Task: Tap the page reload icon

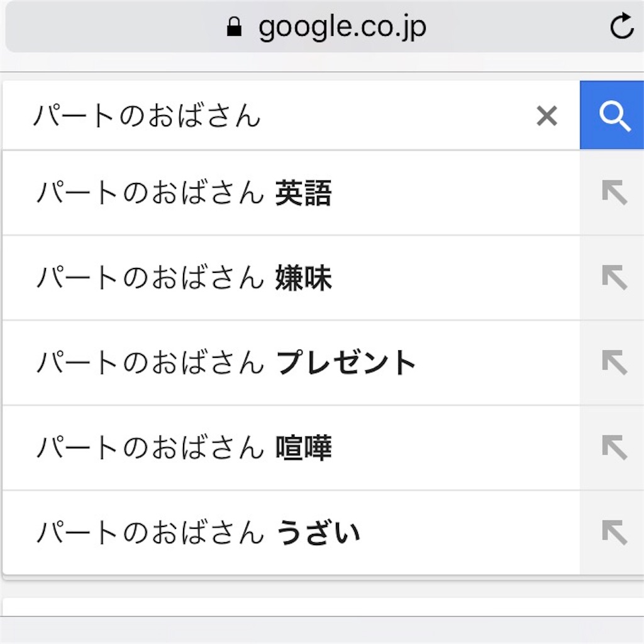Action: tap(621, 26)
